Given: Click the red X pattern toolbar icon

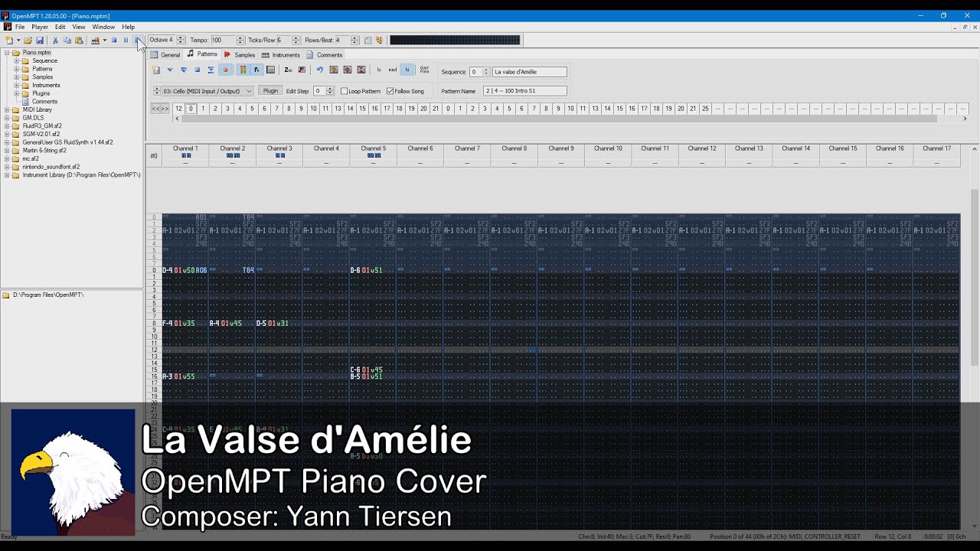Looking at the screenshot, I should (361, 70).
